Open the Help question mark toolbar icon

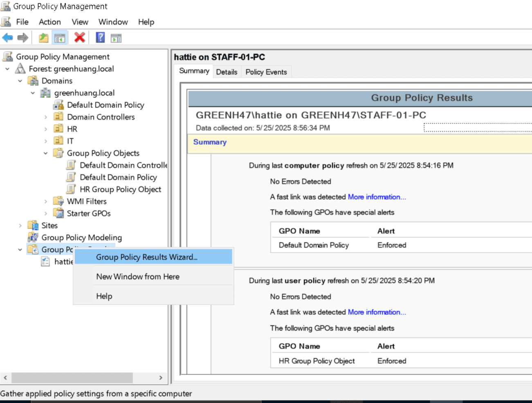click(x=100, y=38)
